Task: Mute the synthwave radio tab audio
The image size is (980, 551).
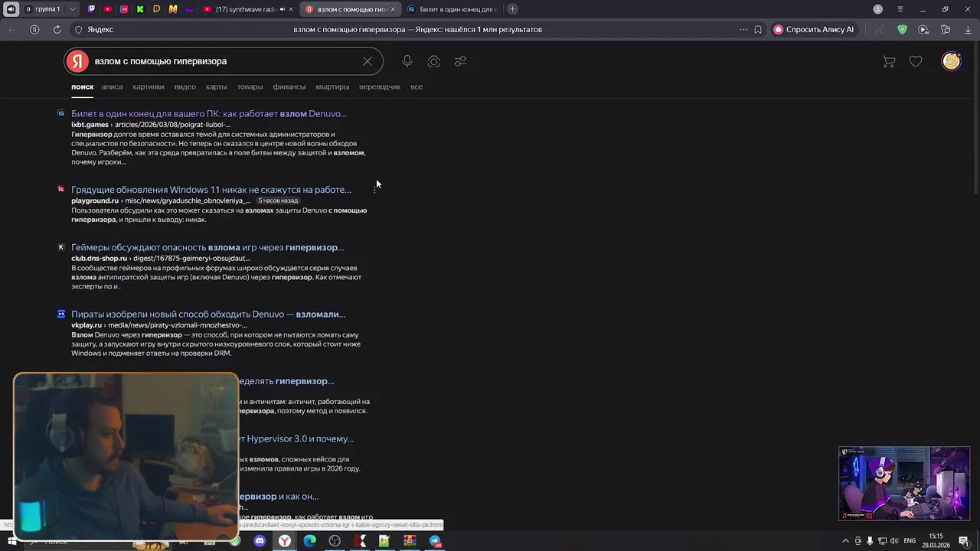Action: click(x=283, y=9)
